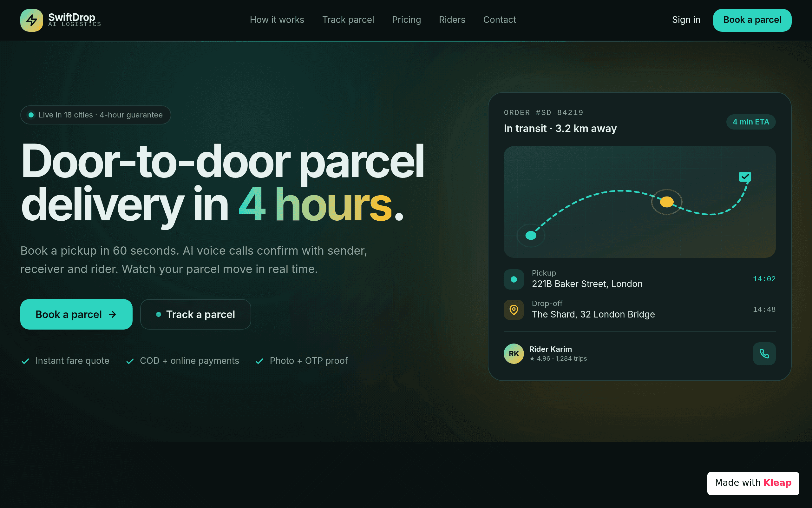The width and height of the screenshot is (812, 508).
Task: Click the drop-off time "14:48"
Action: pos(764,310)
